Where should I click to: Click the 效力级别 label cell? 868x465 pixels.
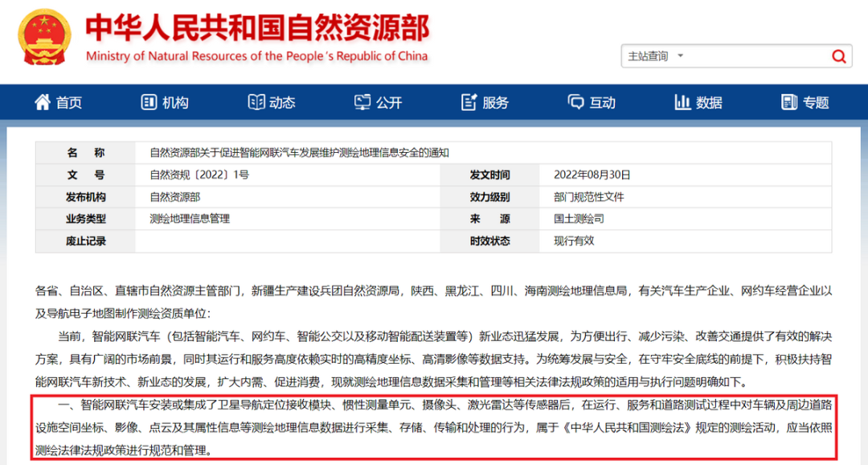click(490, 197)
